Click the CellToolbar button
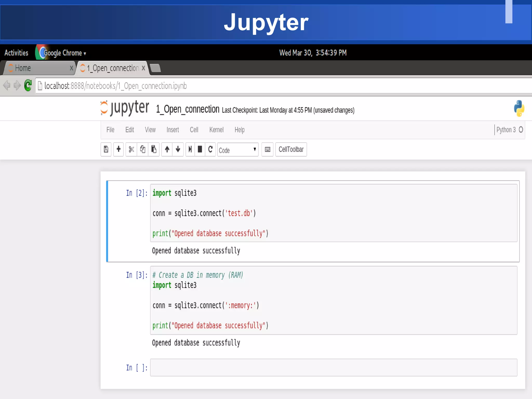 [291, 149]
